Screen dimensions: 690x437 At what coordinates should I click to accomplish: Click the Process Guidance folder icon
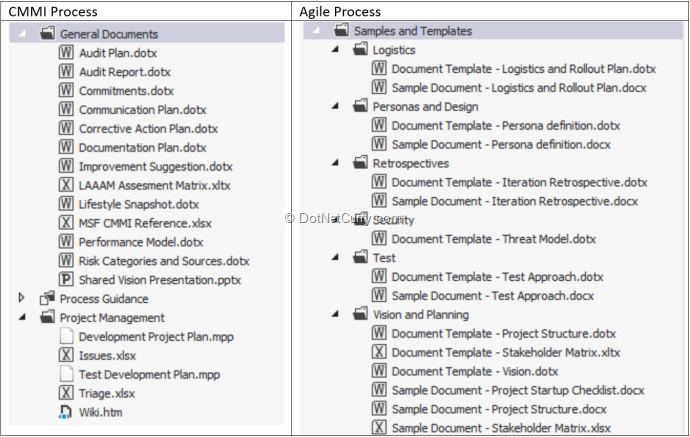47,298
